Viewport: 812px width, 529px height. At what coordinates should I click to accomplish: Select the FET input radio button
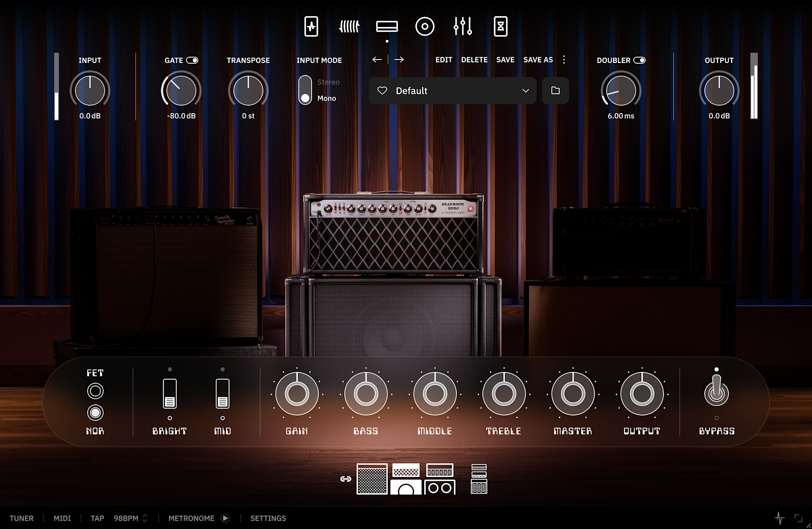click(95, 391)
